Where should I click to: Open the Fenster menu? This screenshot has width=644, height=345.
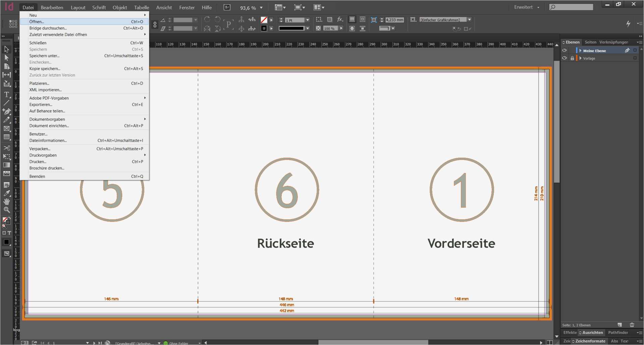click(x=186, y=7)
